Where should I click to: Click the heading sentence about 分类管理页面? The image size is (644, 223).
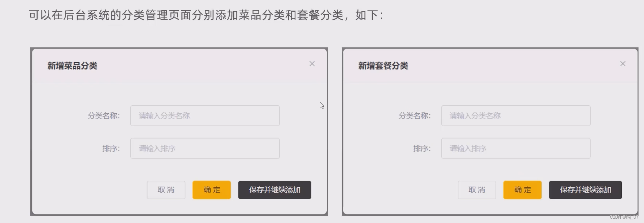tap(206, 15)
